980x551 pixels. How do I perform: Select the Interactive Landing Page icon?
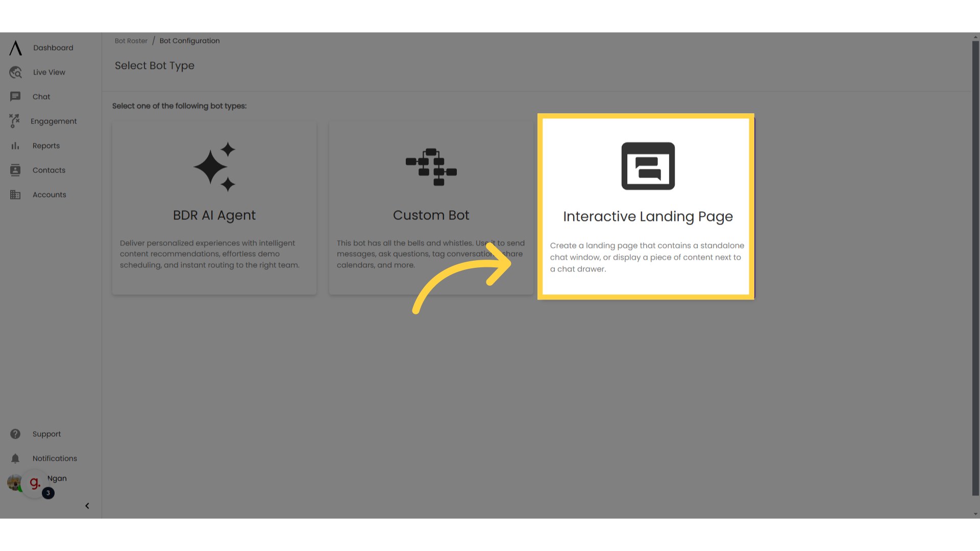coord(648,166)
